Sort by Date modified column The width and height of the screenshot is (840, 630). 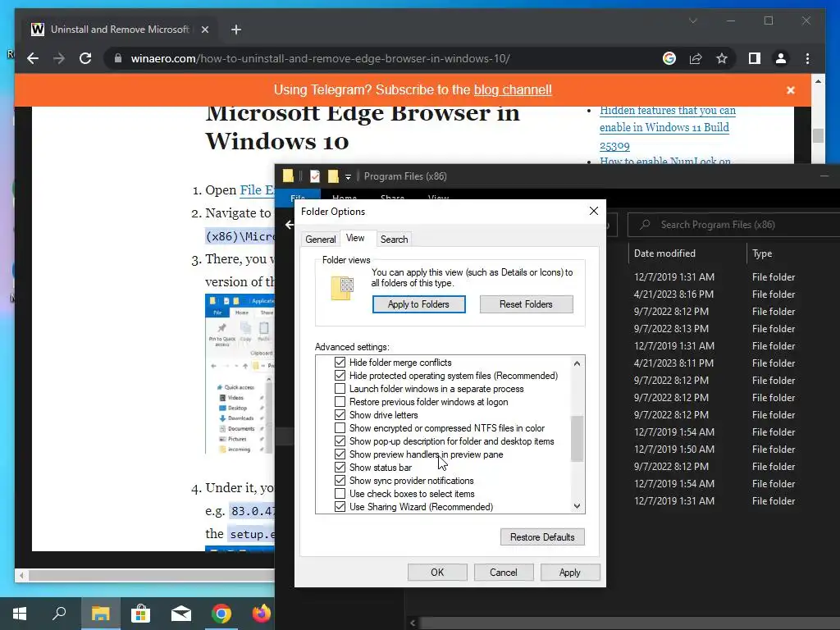(664, 253)
